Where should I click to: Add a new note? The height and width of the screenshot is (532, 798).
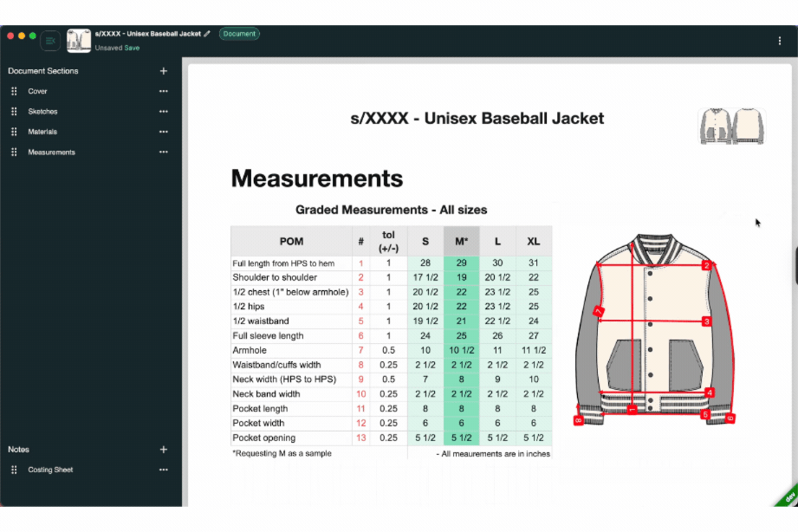click(164, 450)
